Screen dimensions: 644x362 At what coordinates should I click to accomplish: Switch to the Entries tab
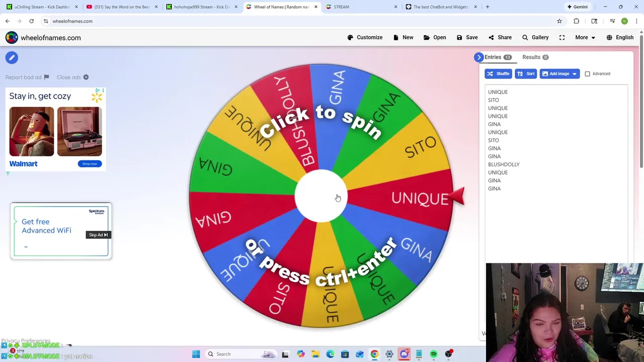498,57
